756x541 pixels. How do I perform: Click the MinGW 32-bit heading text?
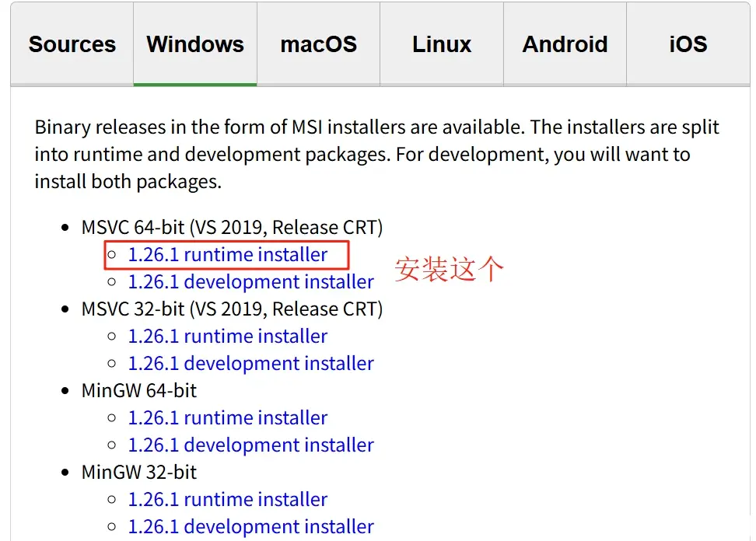pyautogui.click(x=139, y=472)
